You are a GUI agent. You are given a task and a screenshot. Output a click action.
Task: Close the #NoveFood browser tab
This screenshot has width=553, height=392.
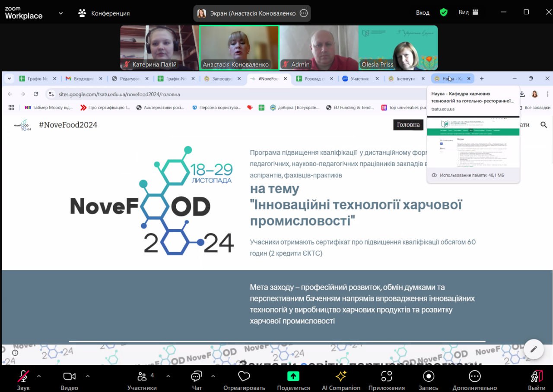[285, 79]
